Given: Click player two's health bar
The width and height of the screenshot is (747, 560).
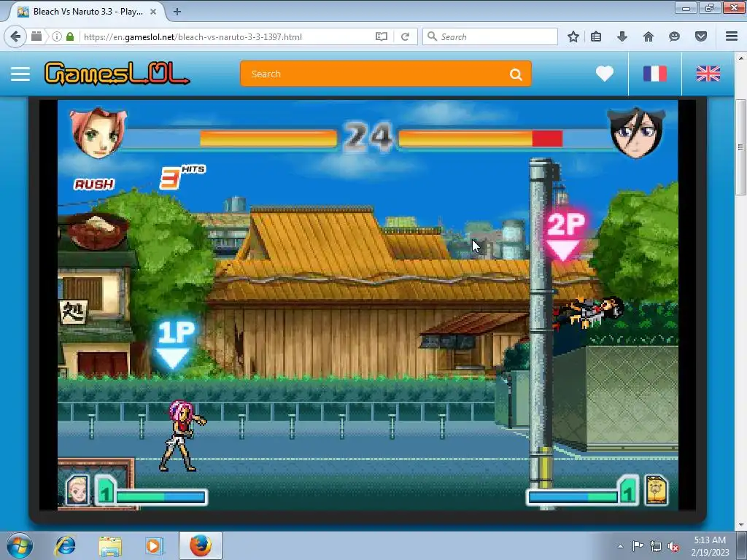Looking at the screenshot, I should point(505,139).
